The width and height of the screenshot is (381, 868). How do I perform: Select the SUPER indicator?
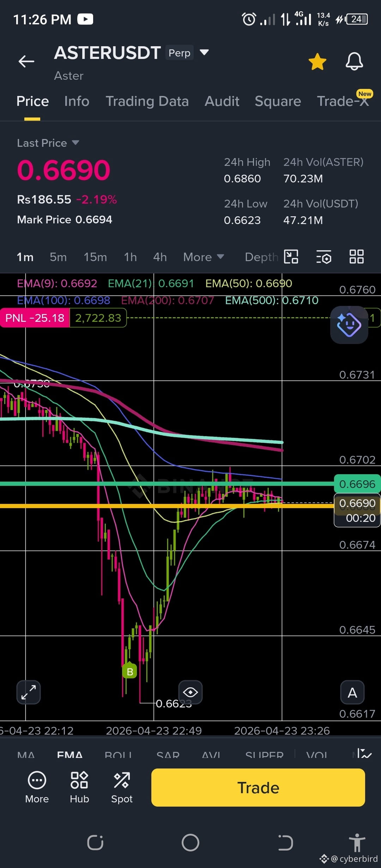click(x=264, y=755)
